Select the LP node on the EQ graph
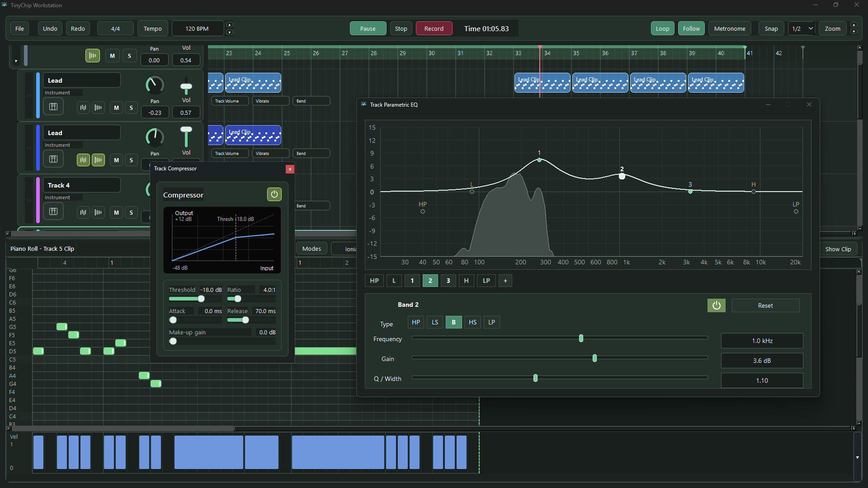 pyautogui.click(x=796, y=211)
